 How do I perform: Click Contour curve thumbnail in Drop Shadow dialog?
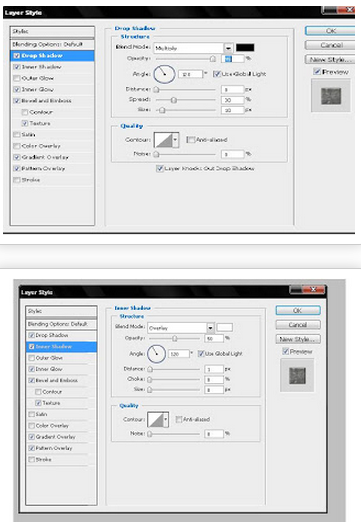point(163,140)
